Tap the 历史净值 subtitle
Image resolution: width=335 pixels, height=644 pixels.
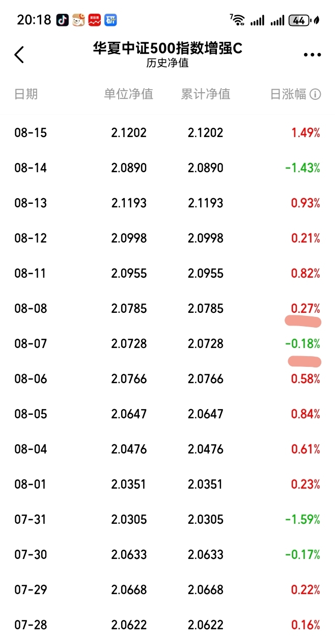167,64
